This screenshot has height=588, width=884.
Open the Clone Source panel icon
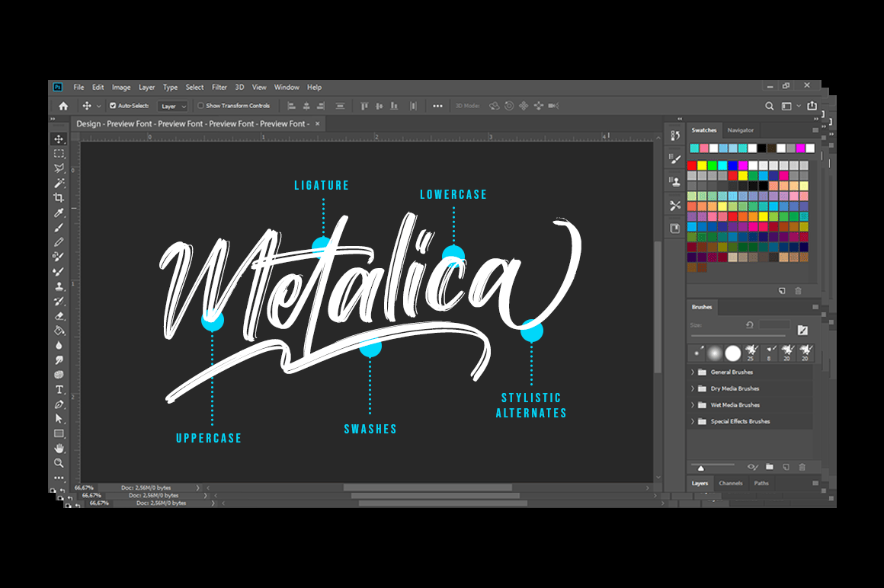[x=675, y=181]
